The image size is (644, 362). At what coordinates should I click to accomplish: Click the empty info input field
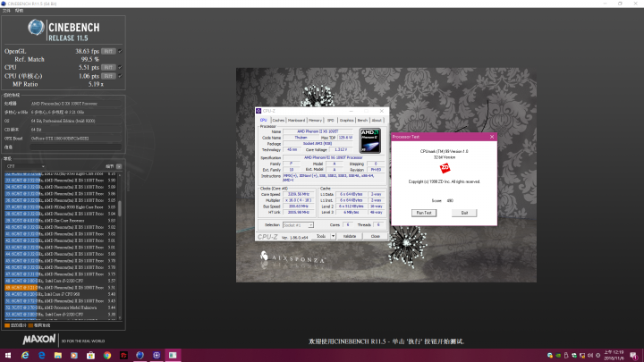pos(76,147)
